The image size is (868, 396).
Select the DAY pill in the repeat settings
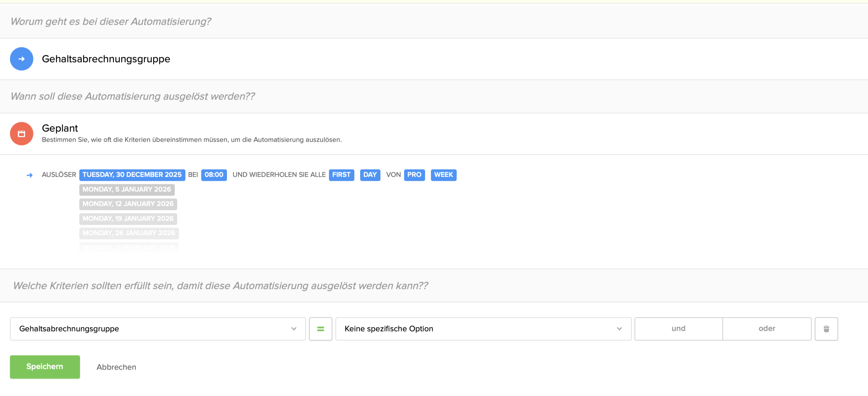[x=370, y=175]
